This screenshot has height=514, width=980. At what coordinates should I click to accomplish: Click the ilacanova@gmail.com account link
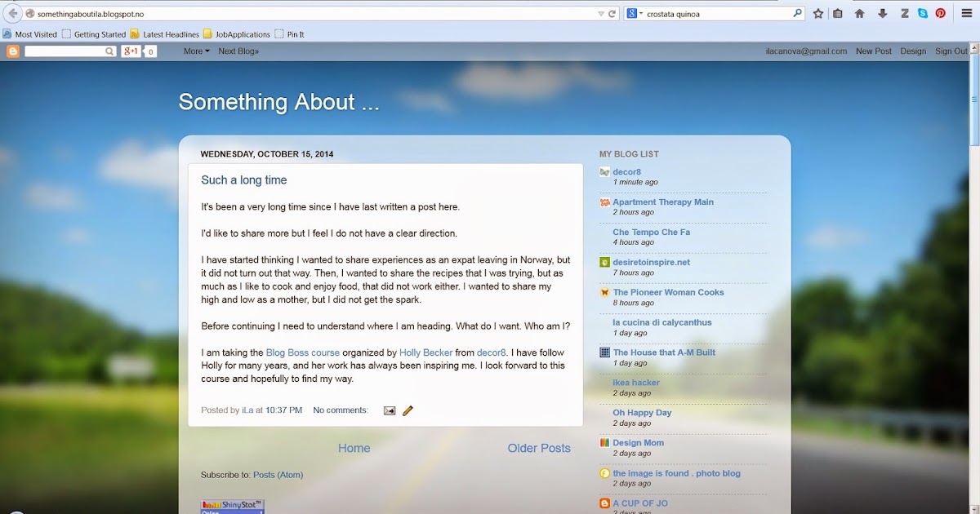click(x=806, y=51)
